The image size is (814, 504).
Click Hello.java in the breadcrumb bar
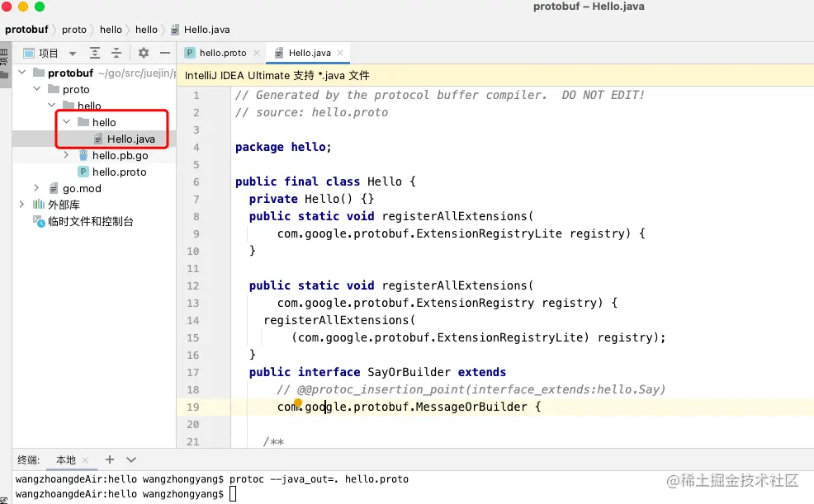[206, 30]
